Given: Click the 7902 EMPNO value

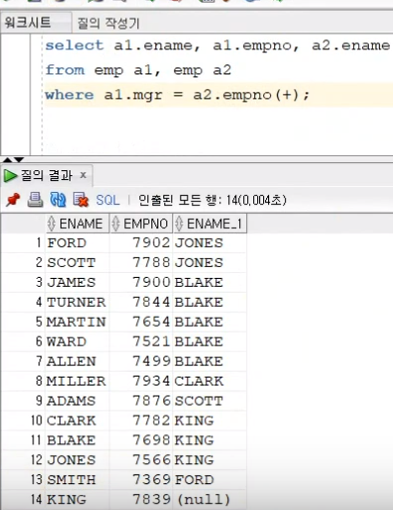Looking at the screenshot, I should (x=151, y=243).
